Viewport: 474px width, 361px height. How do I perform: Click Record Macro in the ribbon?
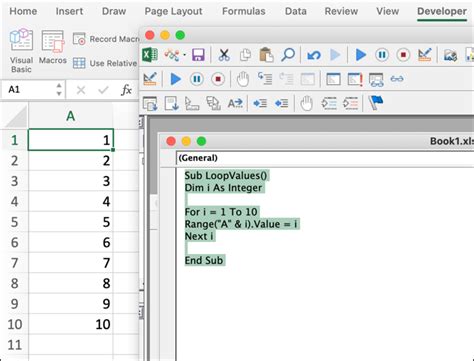point(106,39)
